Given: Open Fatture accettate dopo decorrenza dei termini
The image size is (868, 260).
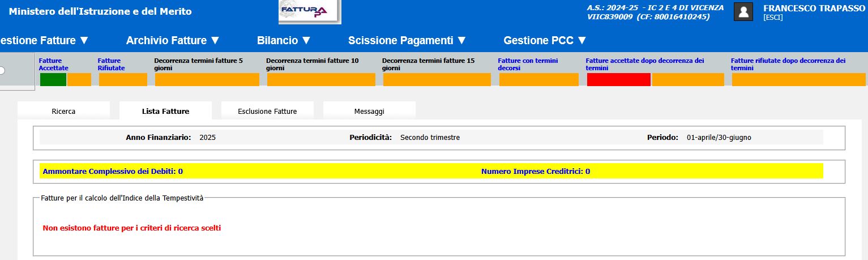Looking at the screenshot, I should coord(644,64).
